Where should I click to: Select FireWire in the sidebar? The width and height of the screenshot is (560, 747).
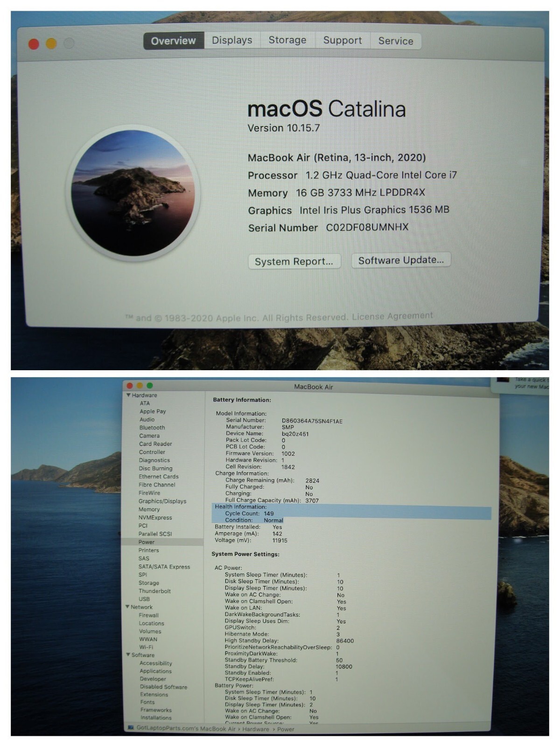coord(149,493)
